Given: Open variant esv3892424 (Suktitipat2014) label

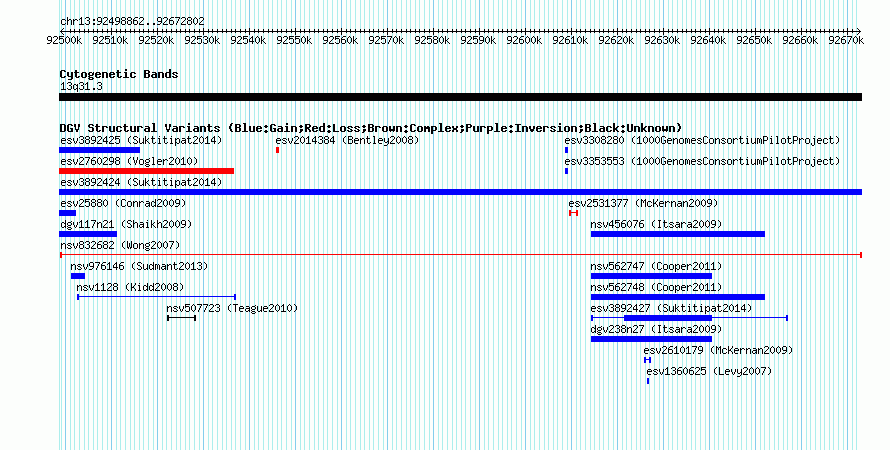Looking at the screenshot, I should (141, 182).
